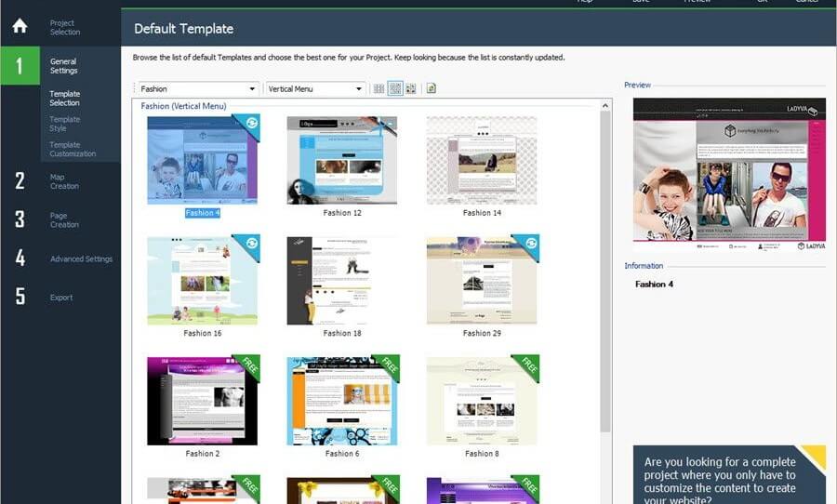Select the Fashion 12 template thumbnail
This screenshot has width=837, height=504.
point(342,160)
